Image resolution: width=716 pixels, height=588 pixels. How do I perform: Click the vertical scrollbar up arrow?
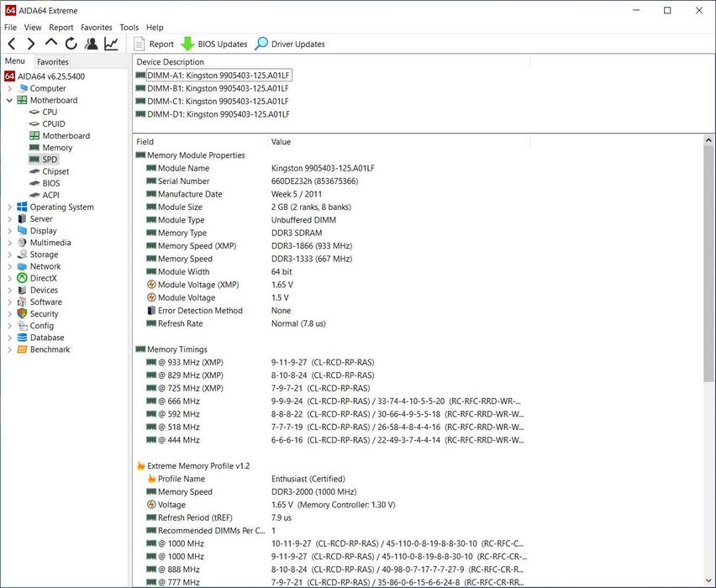(708, 140)
